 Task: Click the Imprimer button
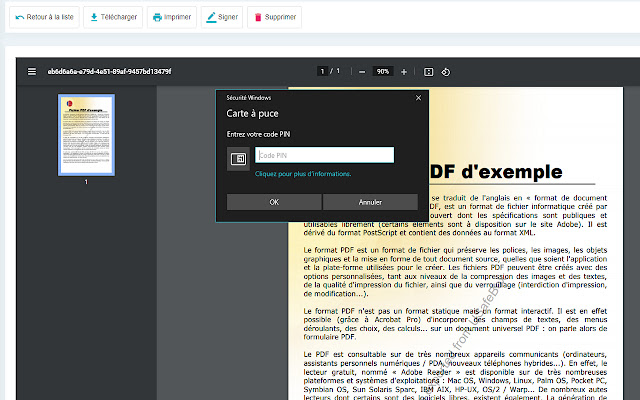172,17
